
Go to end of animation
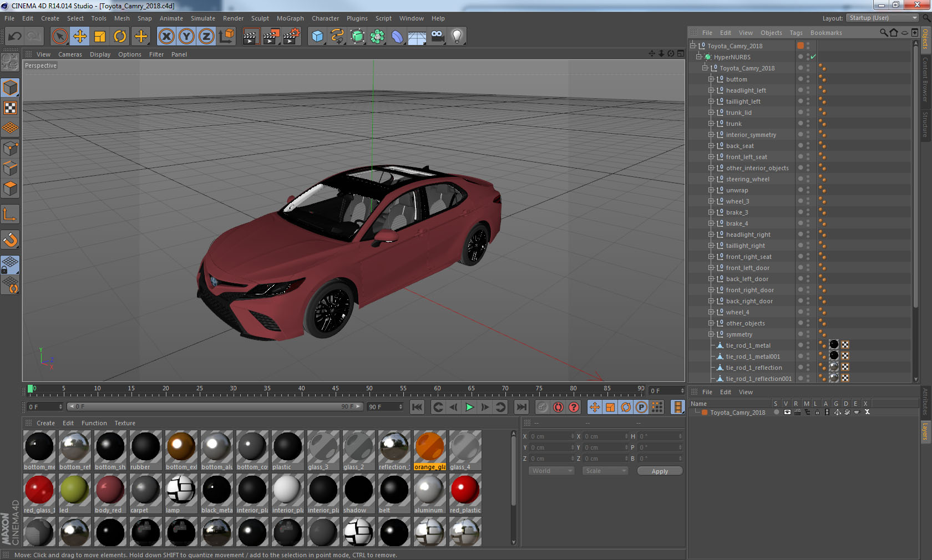[x=521, y=407]
